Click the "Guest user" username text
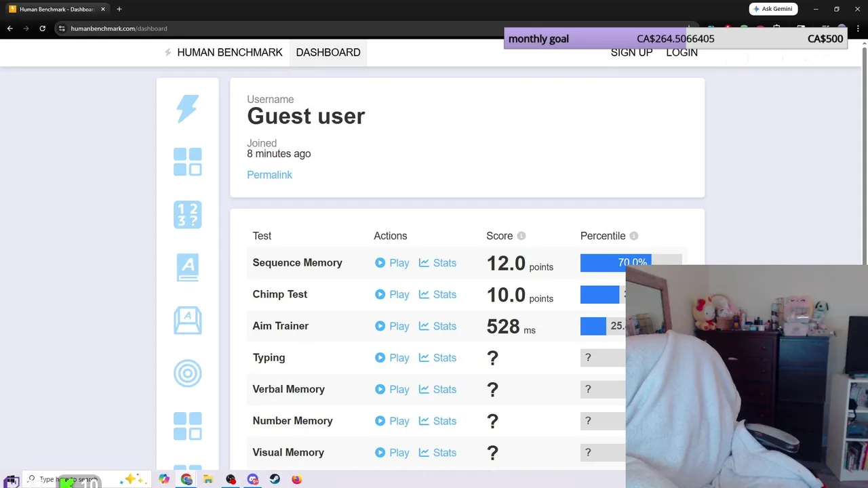The height and width of the screenshot is (488, 868). click(x=306, y=117)
